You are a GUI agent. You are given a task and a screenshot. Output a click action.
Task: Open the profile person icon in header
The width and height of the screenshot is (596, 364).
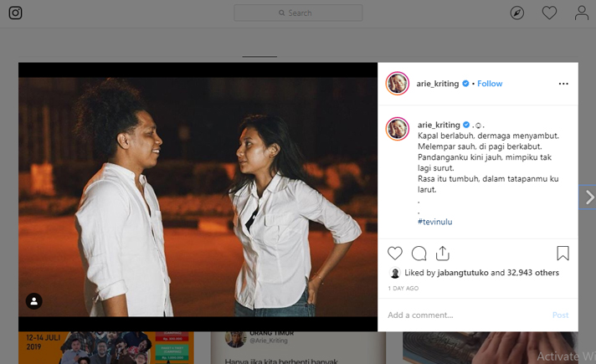(x=582, y=13)
